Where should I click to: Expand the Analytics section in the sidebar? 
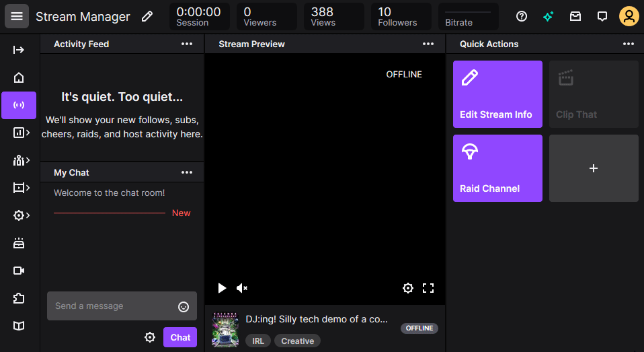(21, 133)
